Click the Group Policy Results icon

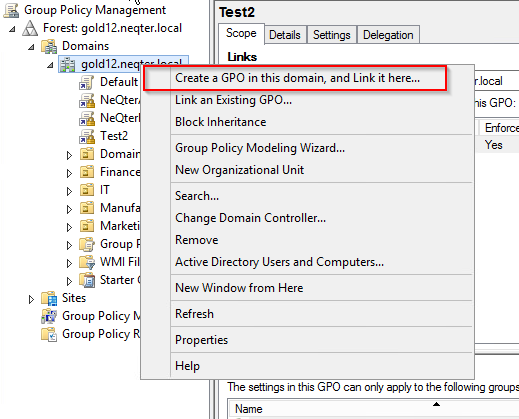coord(49,334)
